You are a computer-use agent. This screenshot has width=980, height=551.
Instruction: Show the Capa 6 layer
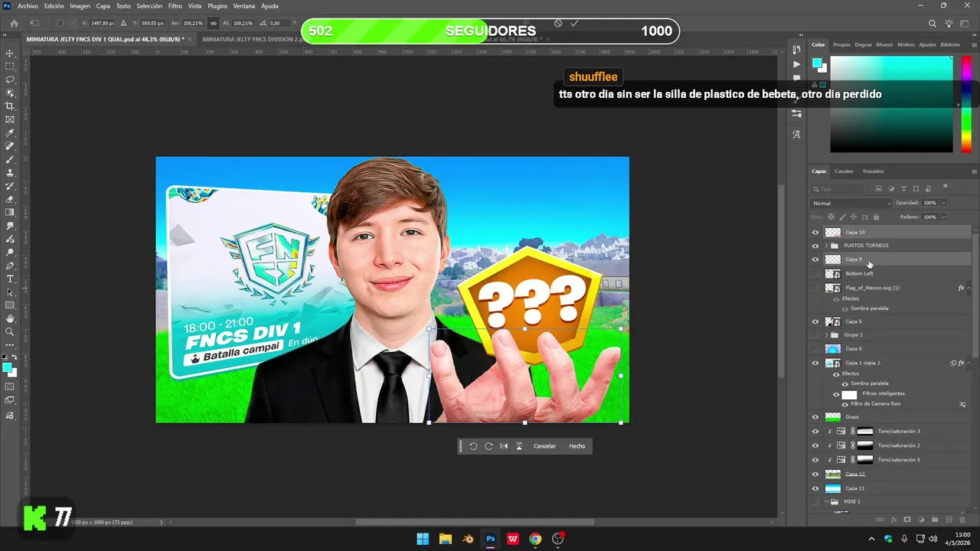[x=815, y=349]
